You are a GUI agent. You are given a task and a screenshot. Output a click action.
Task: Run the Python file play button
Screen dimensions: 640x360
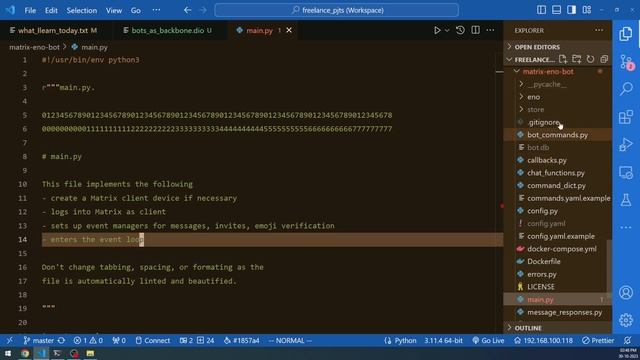coord(437,30)
